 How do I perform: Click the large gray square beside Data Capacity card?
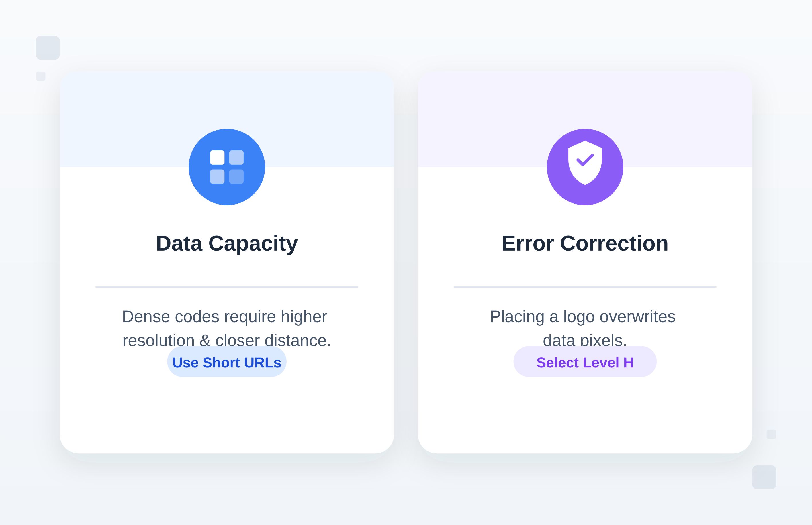[48, 48]
